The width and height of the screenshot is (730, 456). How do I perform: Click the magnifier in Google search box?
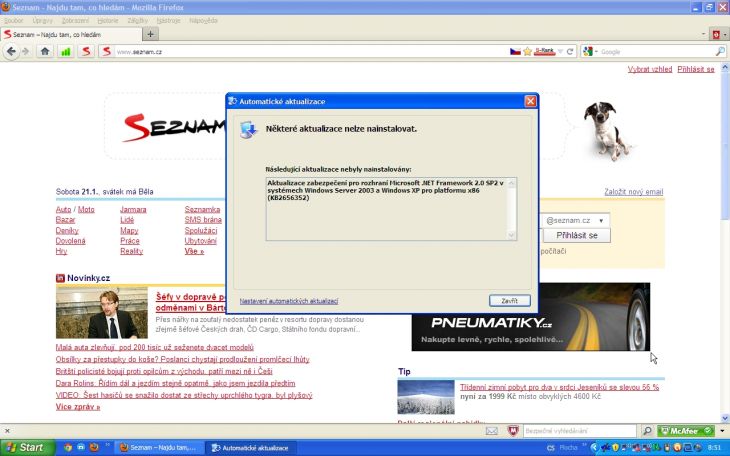(720, 52)
